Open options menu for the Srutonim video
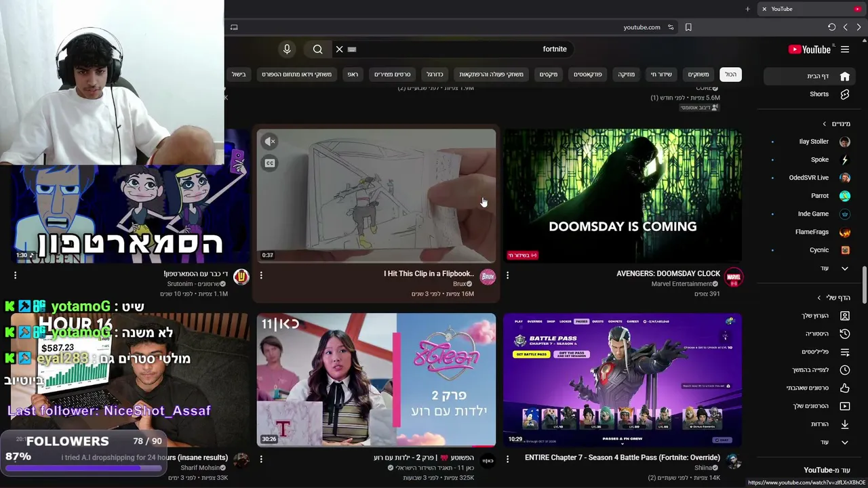Screen dimensions: 868x488 pyautogui.click(x=15, y=275)
